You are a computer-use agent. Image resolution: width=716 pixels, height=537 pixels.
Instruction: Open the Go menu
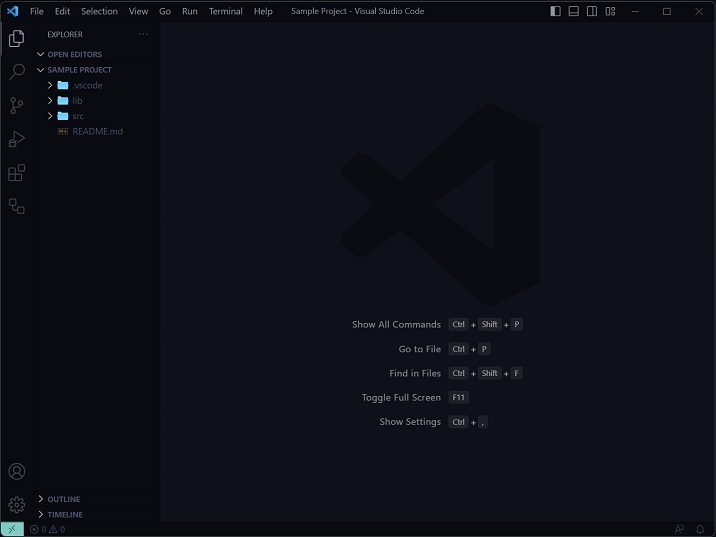tap(165, 11)
